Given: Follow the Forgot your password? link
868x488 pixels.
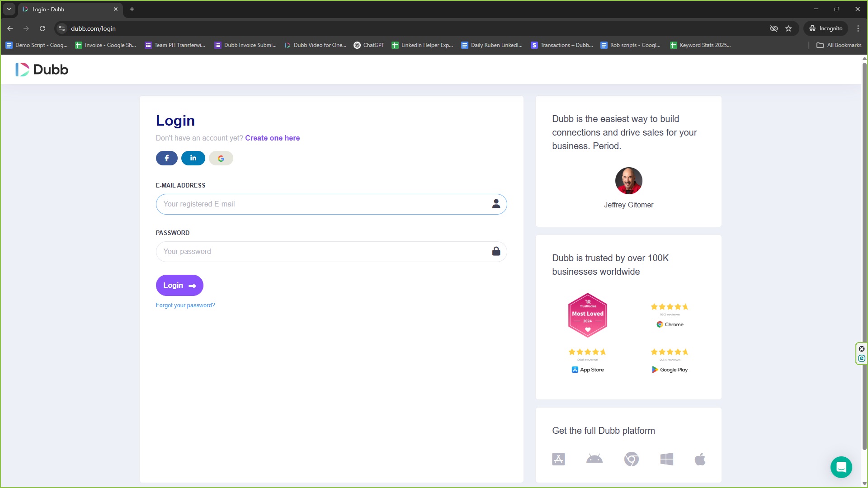Looking at the screenshot, I should click(185, 305).
